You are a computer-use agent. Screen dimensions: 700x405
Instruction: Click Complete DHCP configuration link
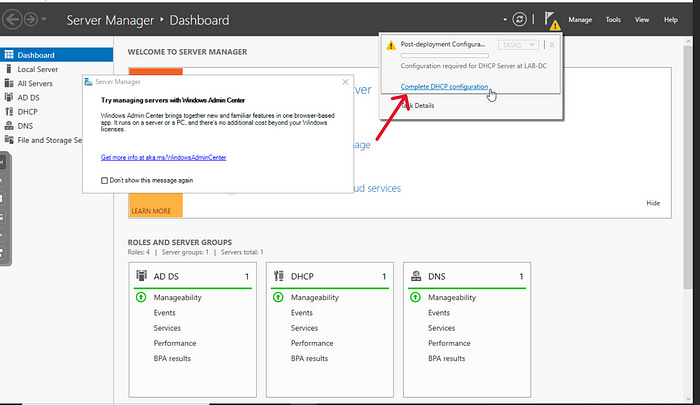(444, 87)
